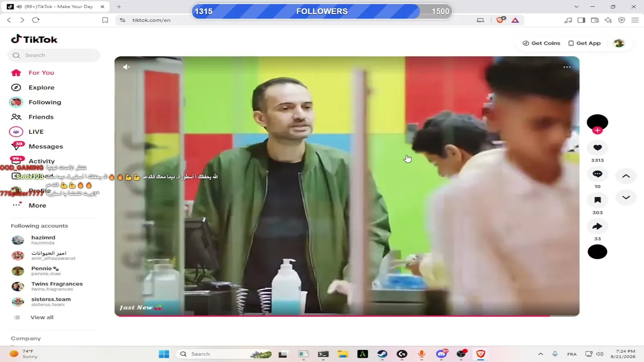644x362 pixels.
Task: Open the browser hamburger menu
Action: [635, 20]
